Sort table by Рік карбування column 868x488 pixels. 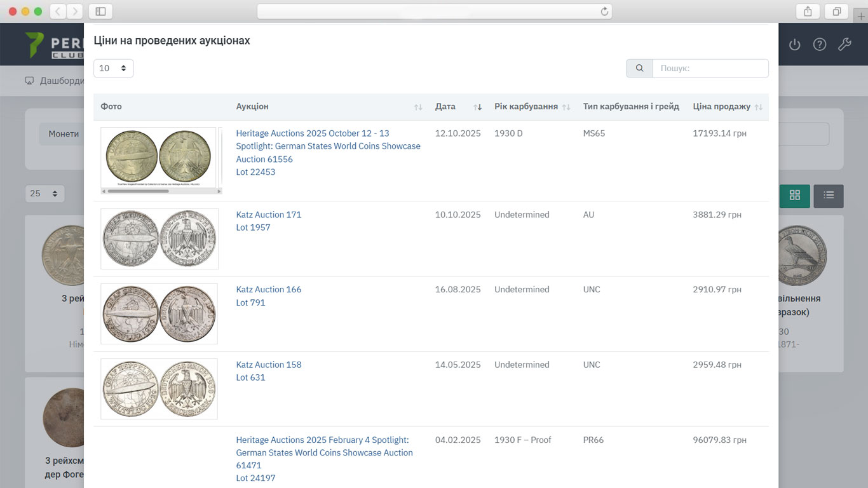532,107
